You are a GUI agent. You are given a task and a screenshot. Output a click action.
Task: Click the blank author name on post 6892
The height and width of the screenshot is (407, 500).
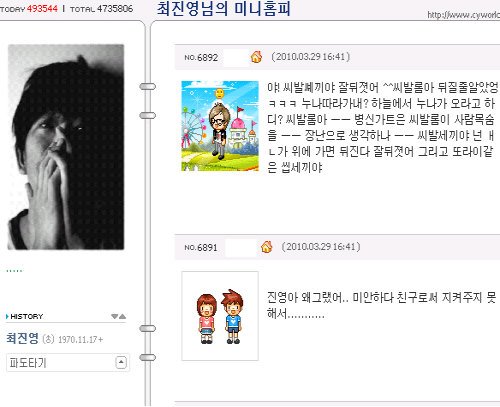coord(236,57)
